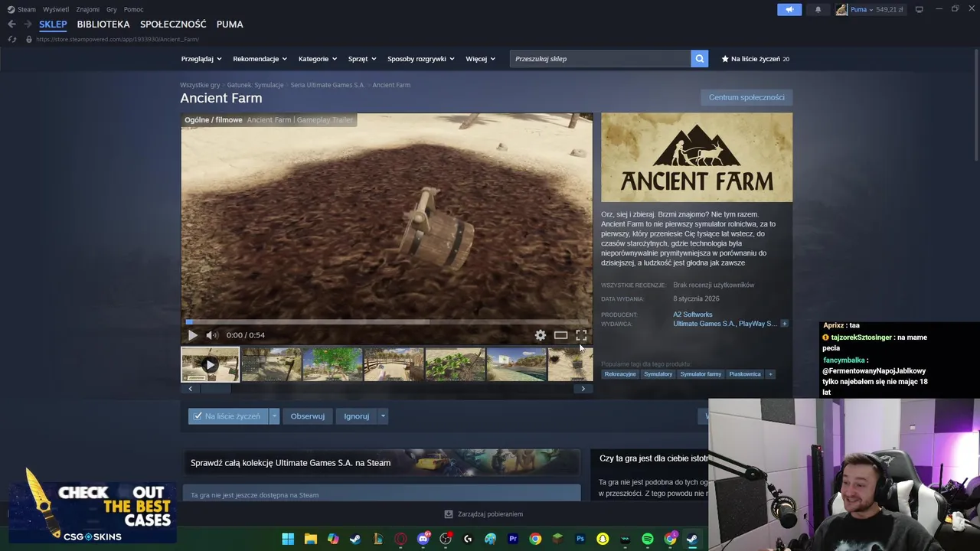Viewport: 980px width, 551px height.
Task: Open the PUMA profile tab
Action: (x=230, y=24)
